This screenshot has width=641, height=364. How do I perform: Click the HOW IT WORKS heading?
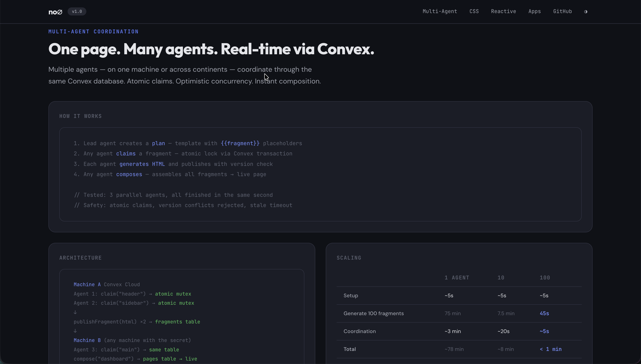[x=80, y=116]
